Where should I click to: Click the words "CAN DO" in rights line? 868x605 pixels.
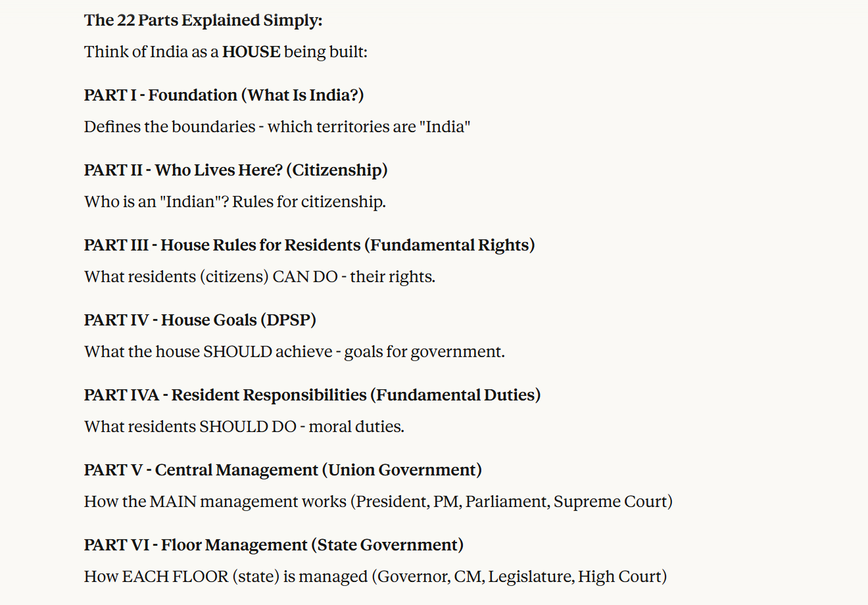pyautogui.click(x=305, y=277)
